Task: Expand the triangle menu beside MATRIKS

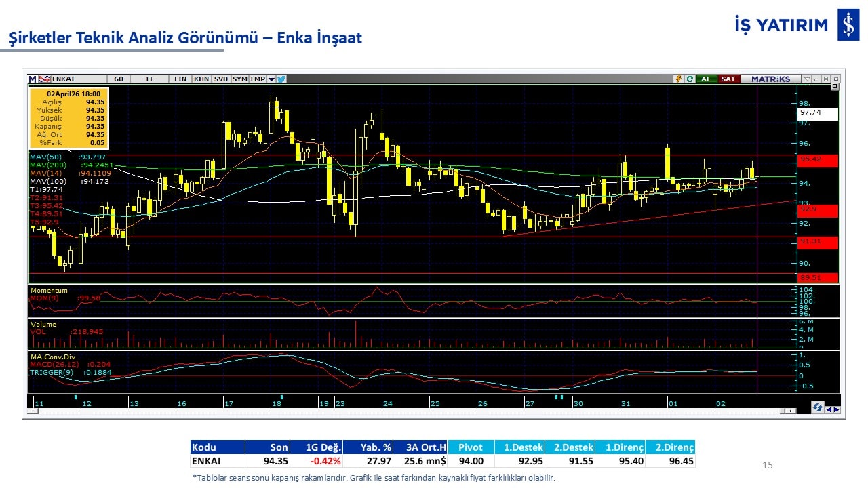Action: (806, 79)
